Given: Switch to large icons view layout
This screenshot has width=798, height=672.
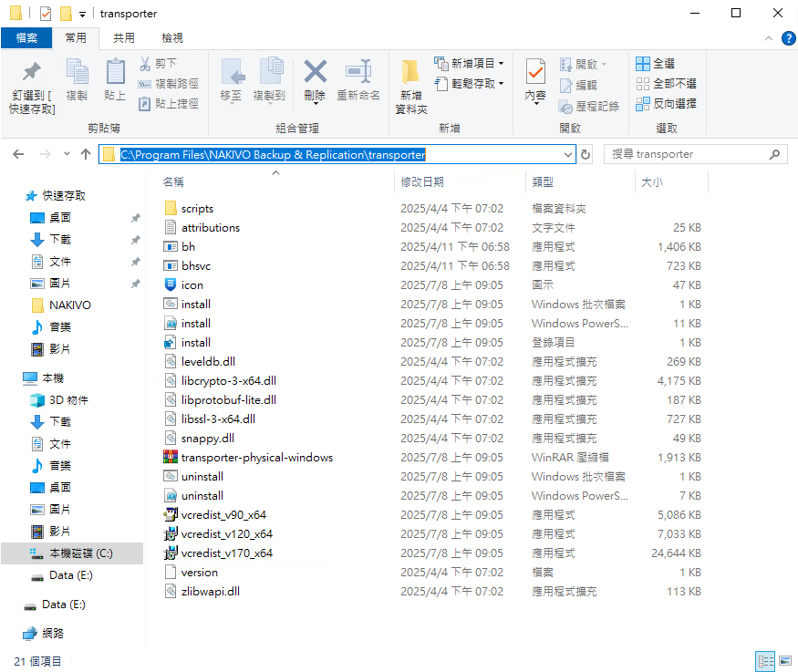Looking at the screenshot, I should (786, 661).
